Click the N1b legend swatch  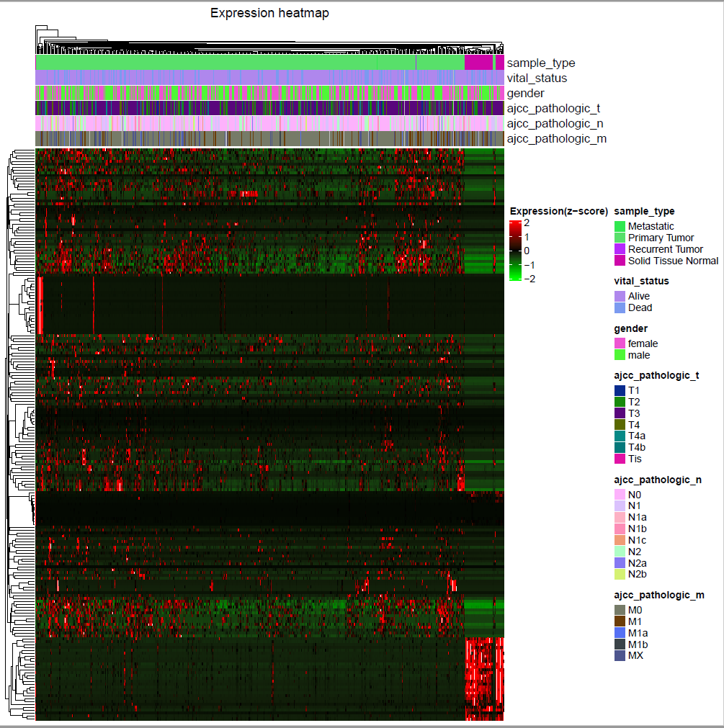620,529
